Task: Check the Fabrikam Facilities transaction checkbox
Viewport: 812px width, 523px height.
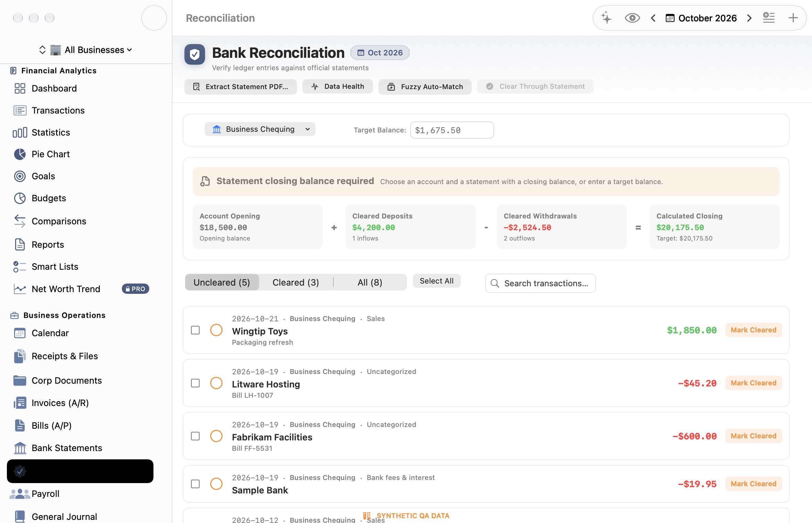Action: click(x=195, y=436)
